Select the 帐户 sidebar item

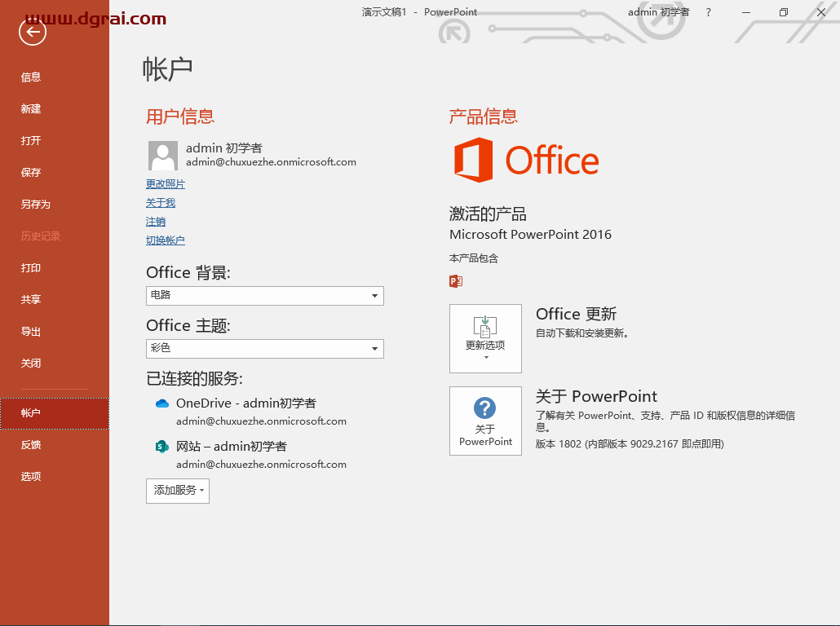tap(55, 413)
